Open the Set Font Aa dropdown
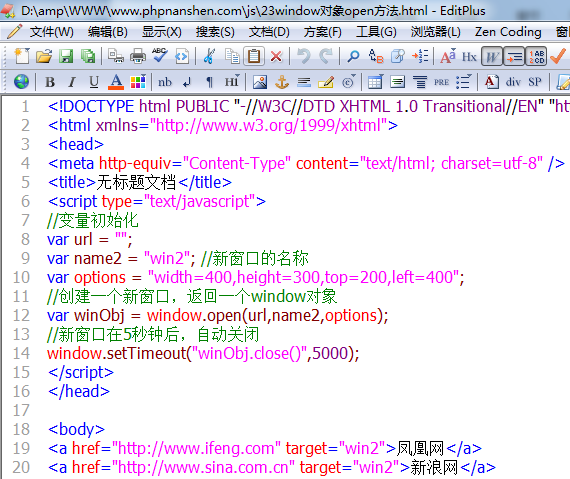Screen dimensions: 570x479 coord(447,56)
